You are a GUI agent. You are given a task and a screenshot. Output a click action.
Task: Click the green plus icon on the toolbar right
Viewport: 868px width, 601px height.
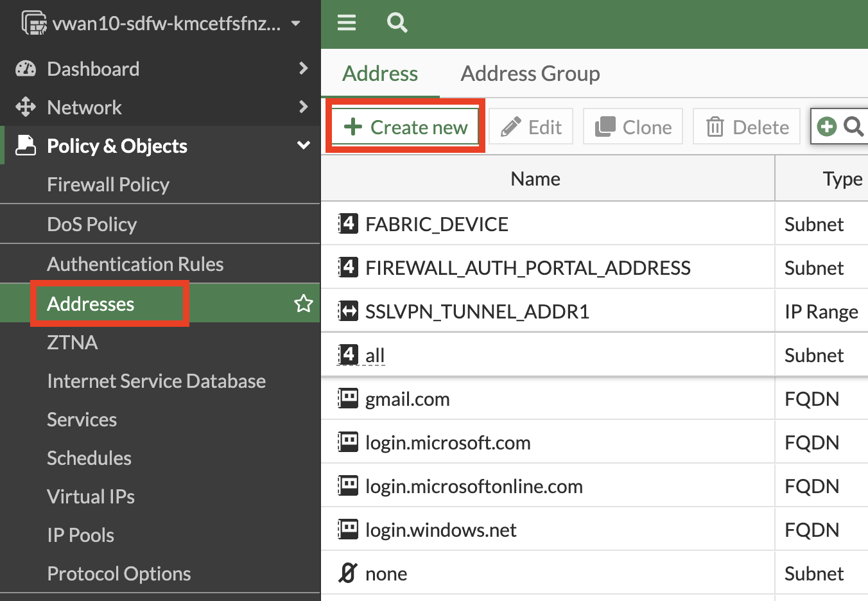[826, 126]
